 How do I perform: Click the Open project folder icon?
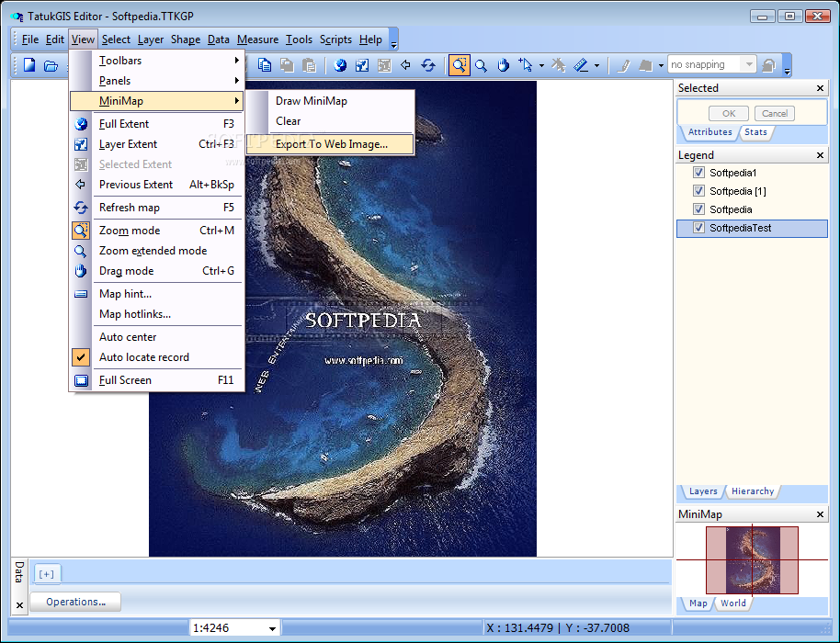(x=51, y=66)
